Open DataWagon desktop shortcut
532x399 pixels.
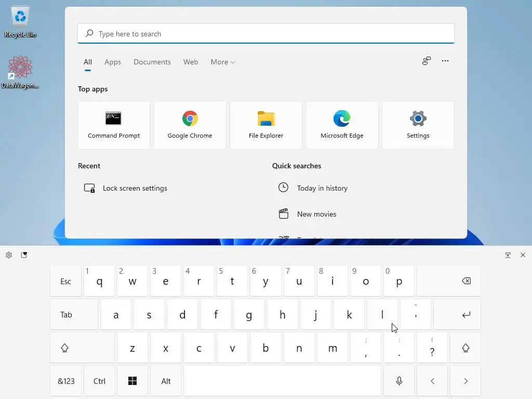[20, 72]
